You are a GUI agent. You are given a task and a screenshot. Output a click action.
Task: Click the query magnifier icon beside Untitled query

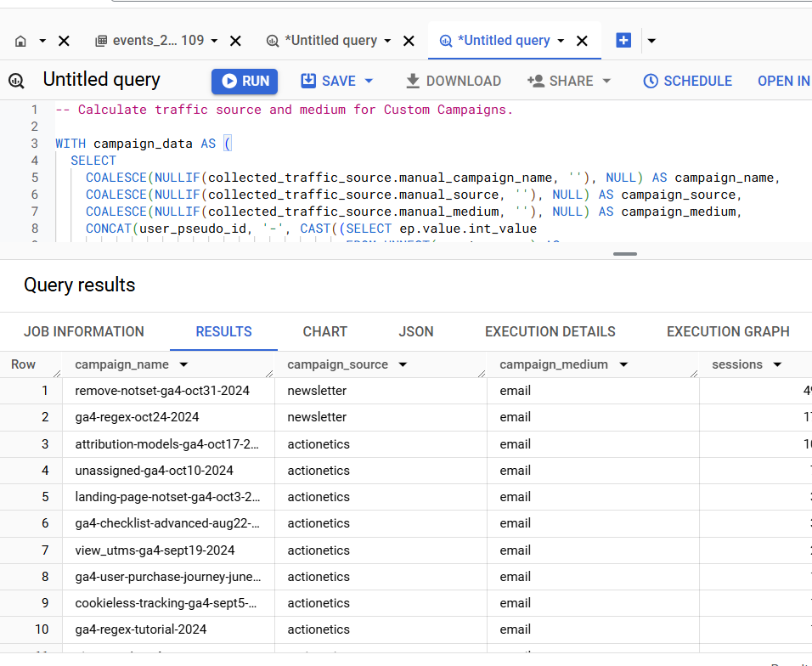(x=16, y=81)
